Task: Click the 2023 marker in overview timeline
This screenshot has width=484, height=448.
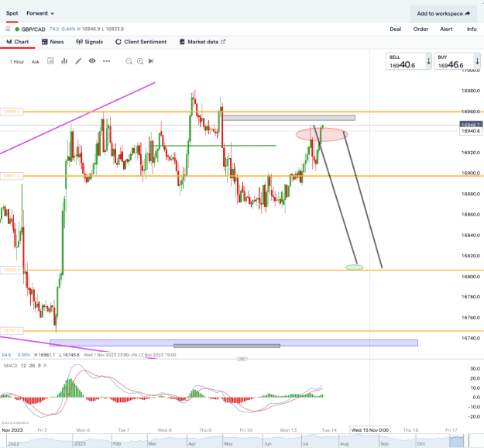Action: point(80,443)
